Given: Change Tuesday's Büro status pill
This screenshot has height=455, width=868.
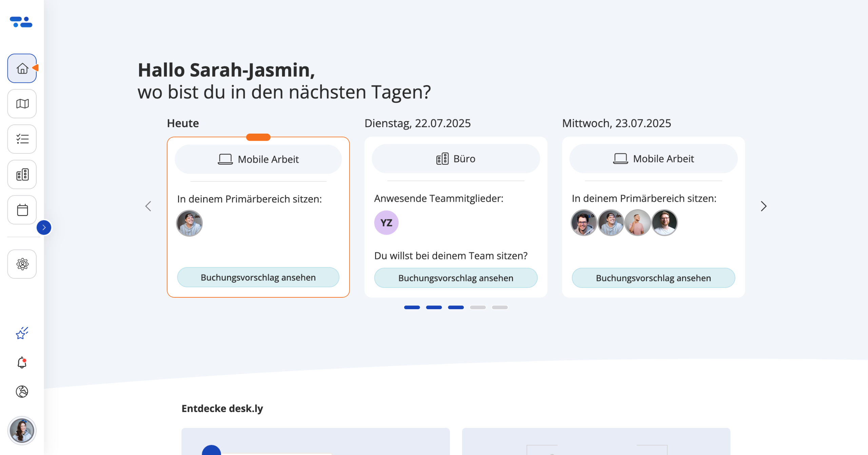Looking at the screenshot, I should (455, 159).
